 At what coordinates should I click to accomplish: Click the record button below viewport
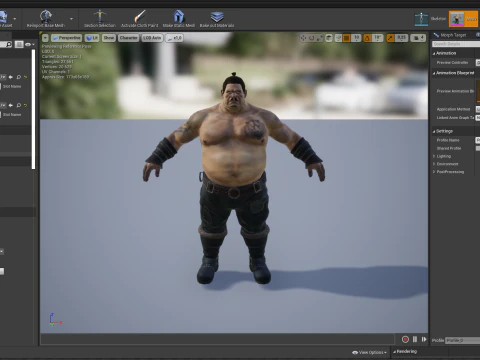click(405, 339)
